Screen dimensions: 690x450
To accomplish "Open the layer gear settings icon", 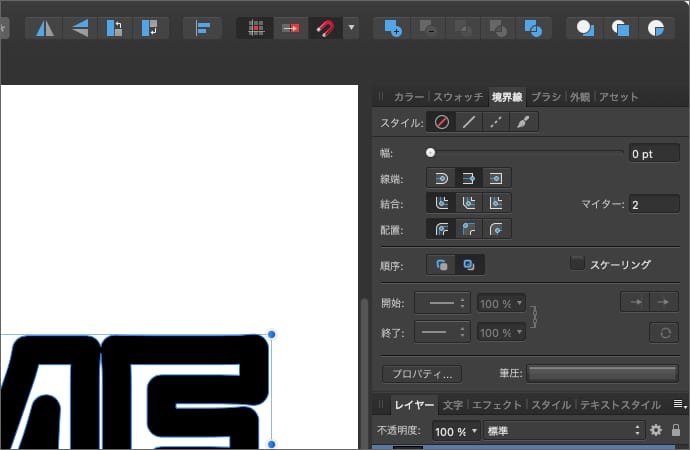I will point(656,430).
